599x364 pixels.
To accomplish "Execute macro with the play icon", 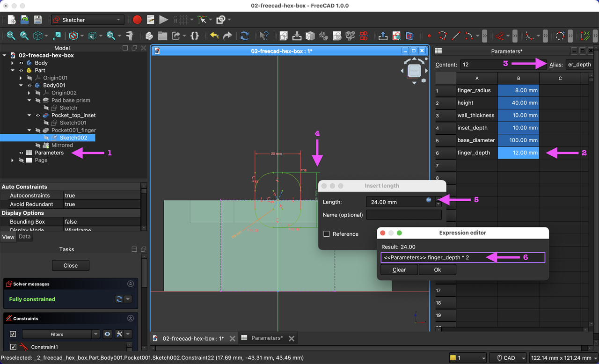I will 163,20.
